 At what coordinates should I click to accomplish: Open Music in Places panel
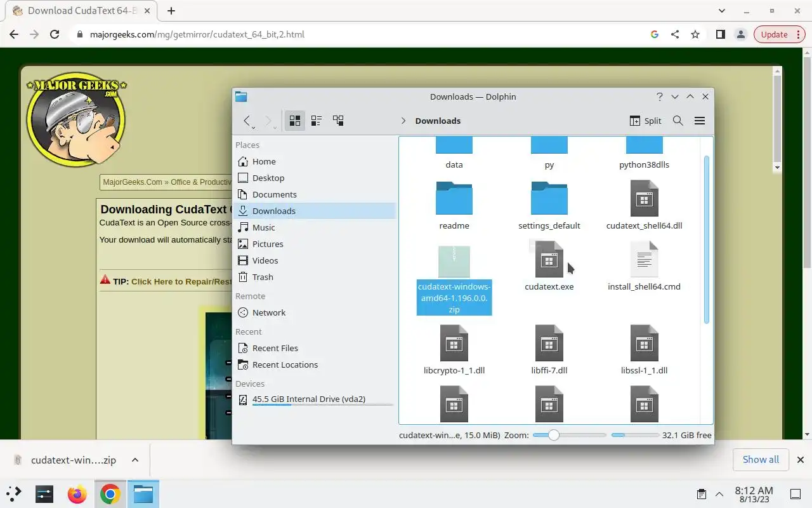pyautogui.click(x=315, y=227)
